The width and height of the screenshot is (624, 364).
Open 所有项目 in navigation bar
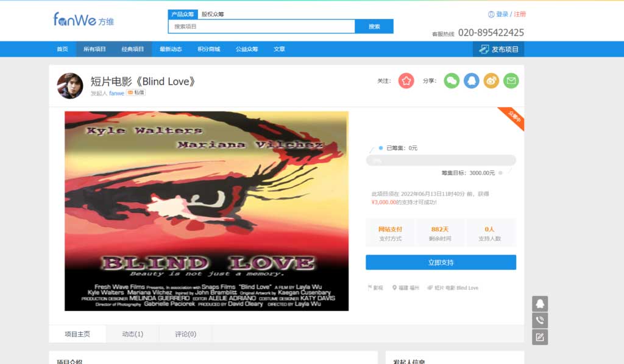94,49
